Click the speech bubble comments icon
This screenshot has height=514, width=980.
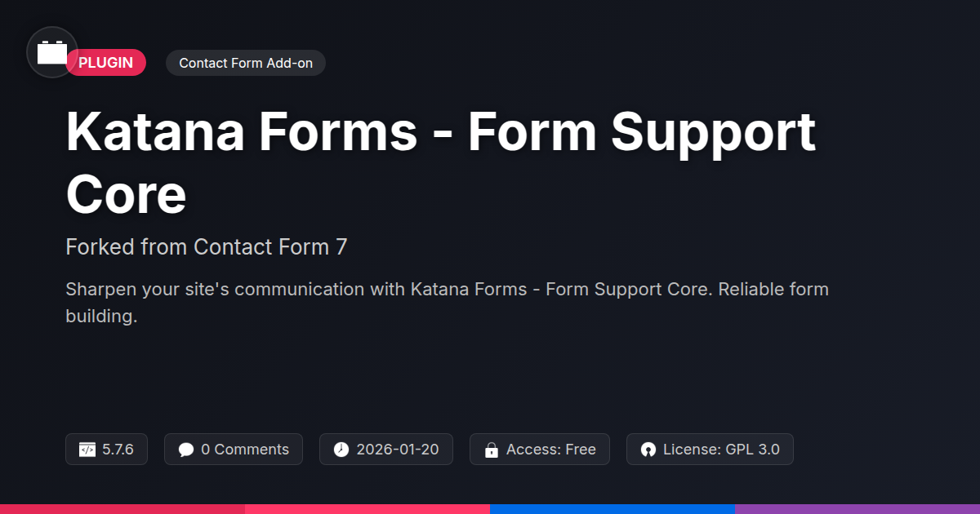point(186,450)
